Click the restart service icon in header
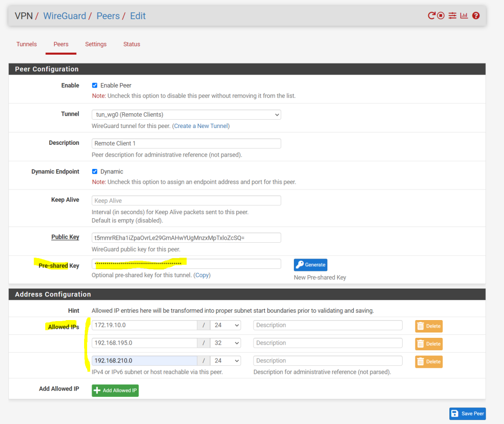The height and width of the screenshot is (424, 504). (x=431, y=15)
